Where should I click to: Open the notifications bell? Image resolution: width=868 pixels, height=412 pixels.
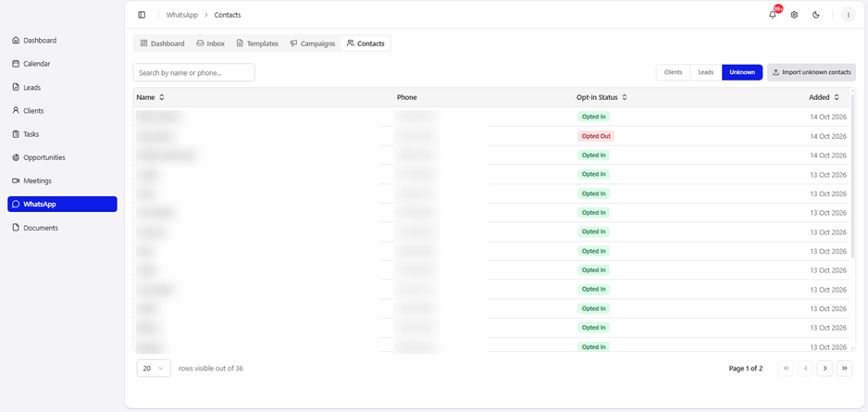click(773, 15)
